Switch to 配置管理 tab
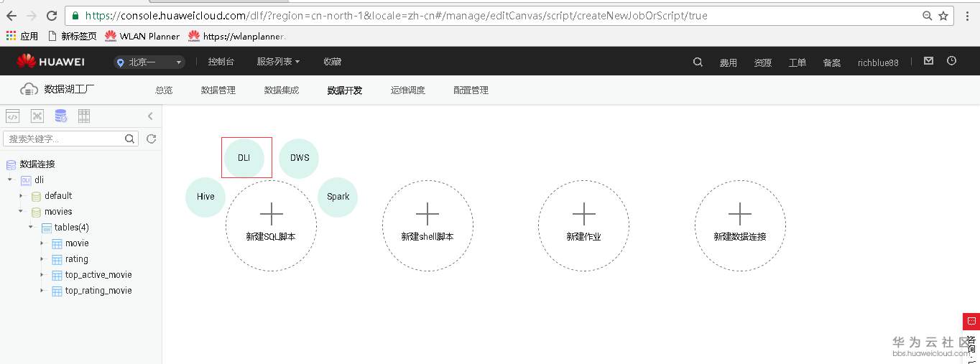The width and height of the screenshot is (980, 364). point(471,90)
